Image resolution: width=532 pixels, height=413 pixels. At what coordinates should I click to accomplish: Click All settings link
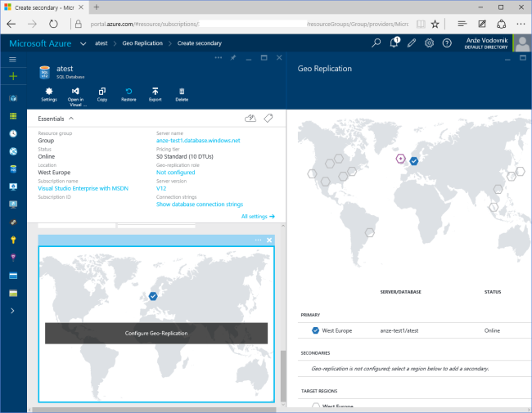(x=258, y=217)
